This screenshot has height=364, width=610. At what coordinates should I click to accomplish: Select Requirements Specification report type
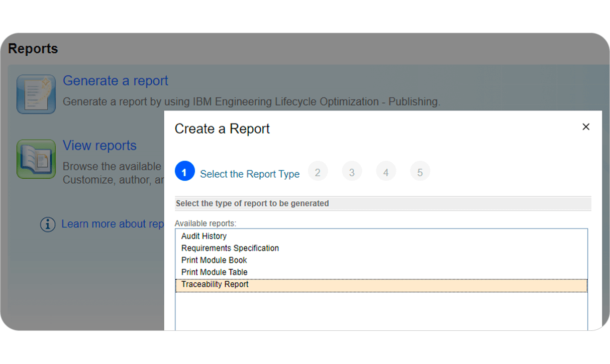230,248
